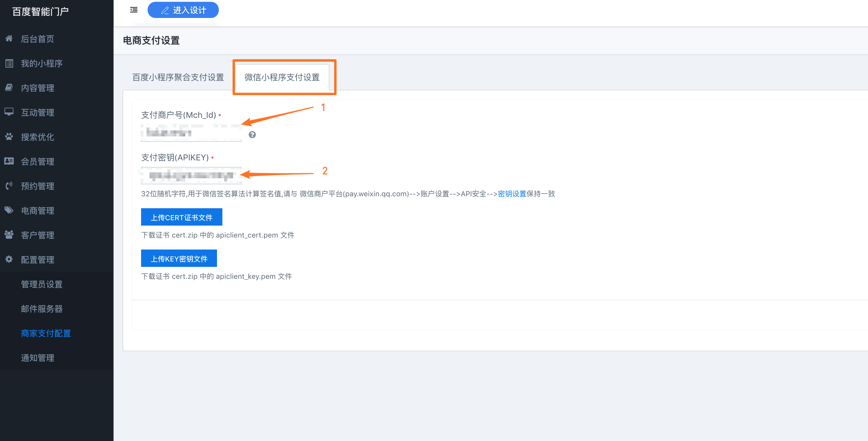This screenshot has height=441, width=868.
Task: Select 微信小程序支付设置 tab
Action: click(282, 77)
